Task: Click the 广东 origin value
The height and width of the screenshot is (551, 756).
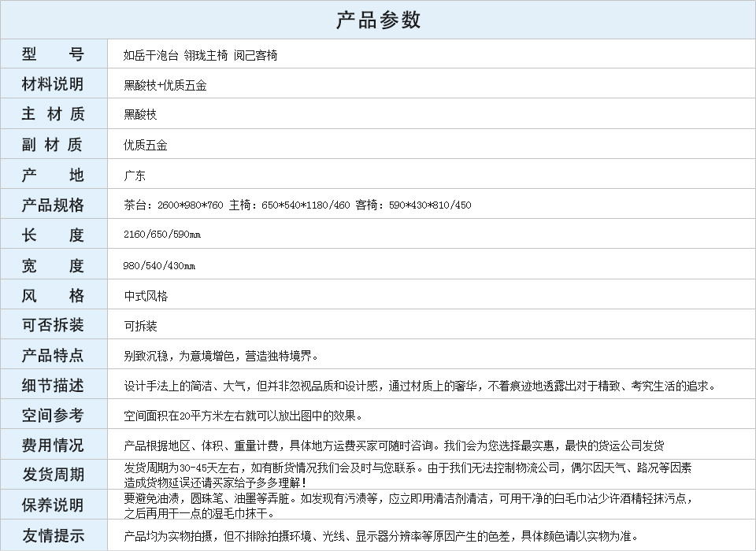Action: click(135, 176)
